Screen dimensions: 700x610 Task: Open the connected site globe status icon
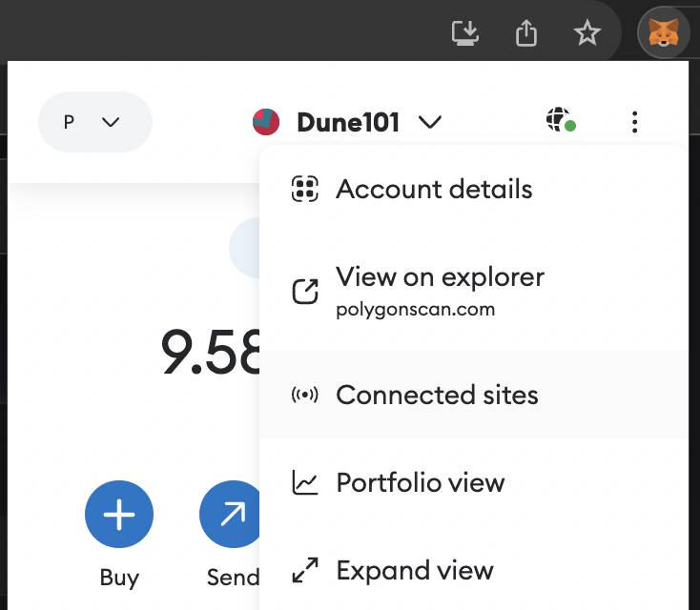tap(561, 119)
